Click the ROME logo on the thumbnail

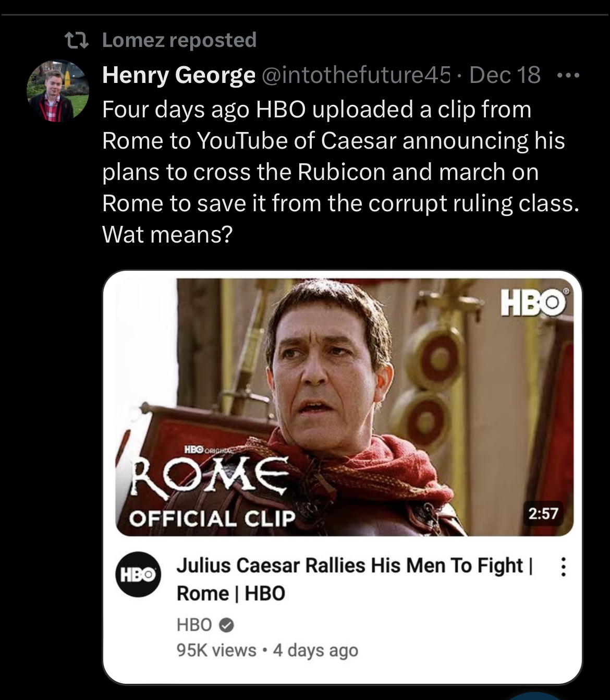coord(210,475)
